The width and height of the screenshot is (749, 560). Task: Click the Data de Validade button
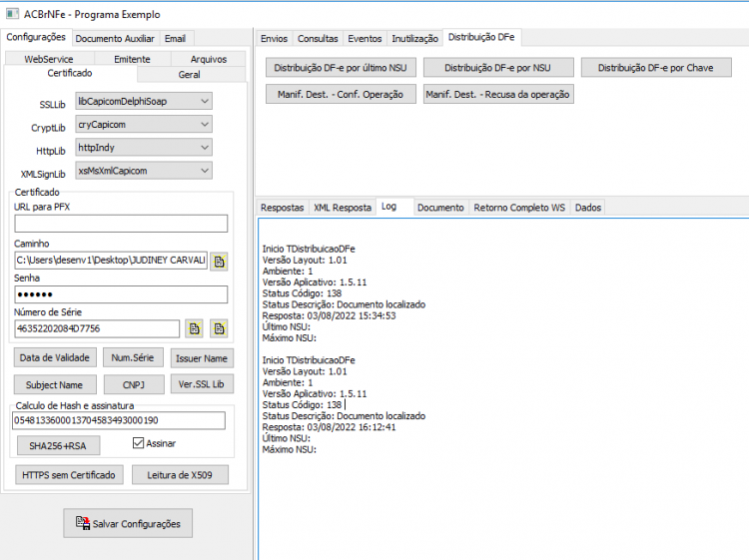click(x=55, y=357)
